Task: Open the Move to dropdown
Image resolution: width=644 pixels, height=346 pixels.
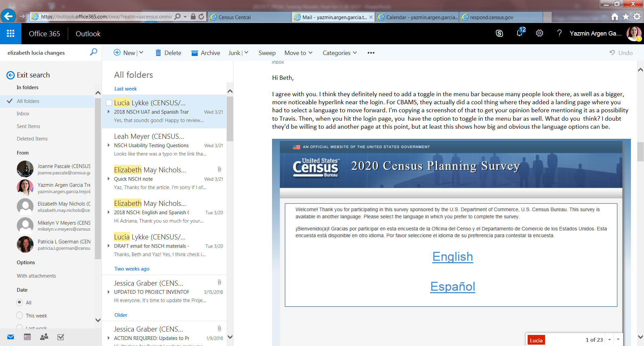Action: coord(298,53)
